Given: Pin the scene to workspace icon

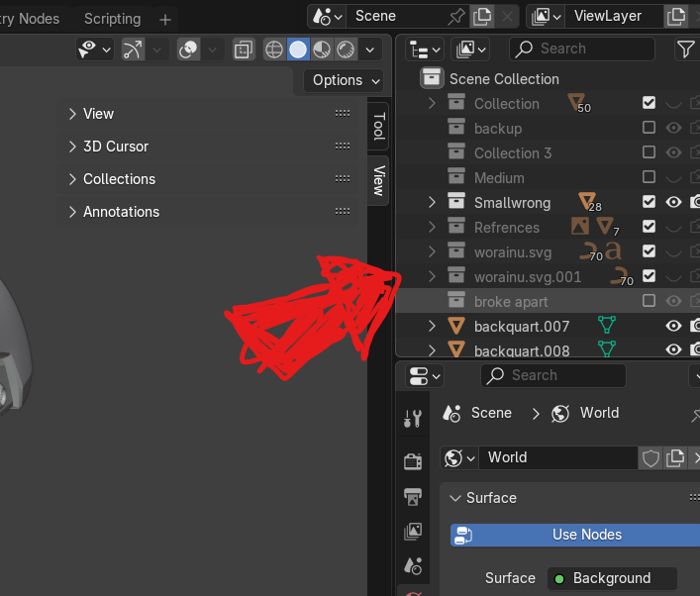Looking at the screenshot, I should pyautogui.click(x=456, y=17).
